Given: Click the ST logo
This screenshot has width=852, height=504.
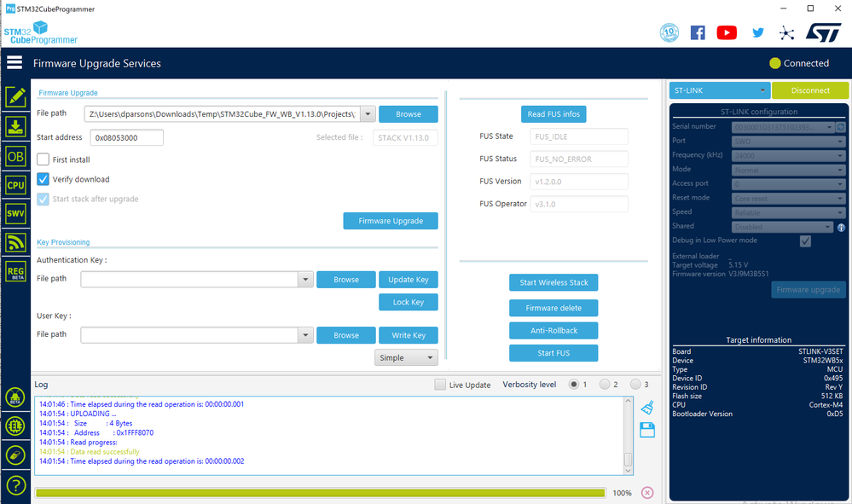Looking at the screenshot, I should point(824,32).
